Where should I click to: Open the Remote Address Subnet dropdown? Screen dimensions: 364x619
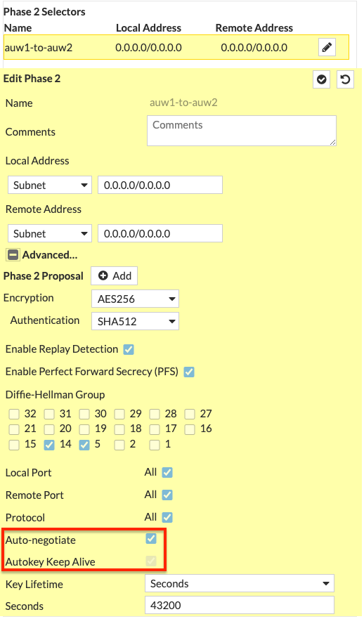click(x=50, y=234)
